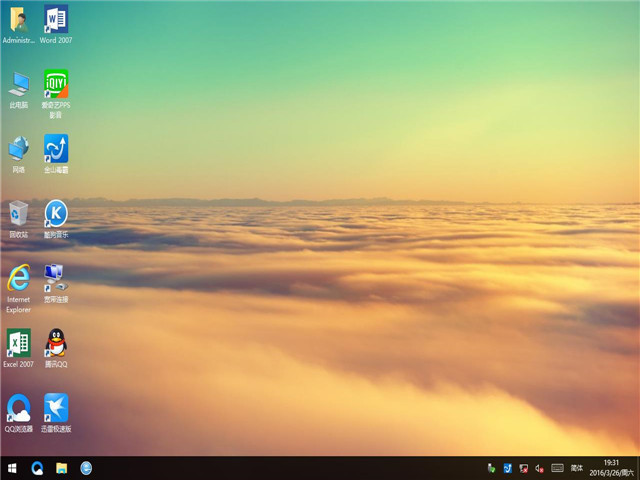Select the Broadband Connection (宽带连接) shortcut
Screen dimensions: 640x480
coord(56,278)
